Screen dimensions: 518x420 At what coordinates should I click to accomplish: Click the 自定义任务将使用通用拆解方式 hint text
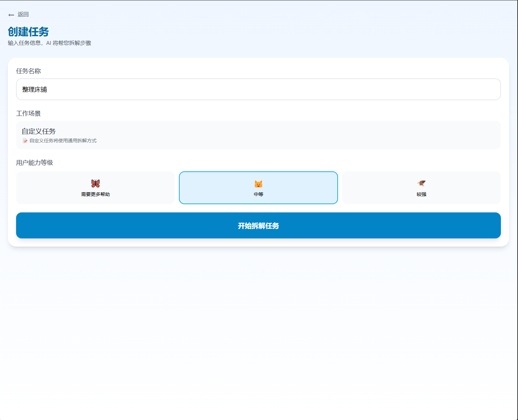pyautogui.click(x=63, y=141)
